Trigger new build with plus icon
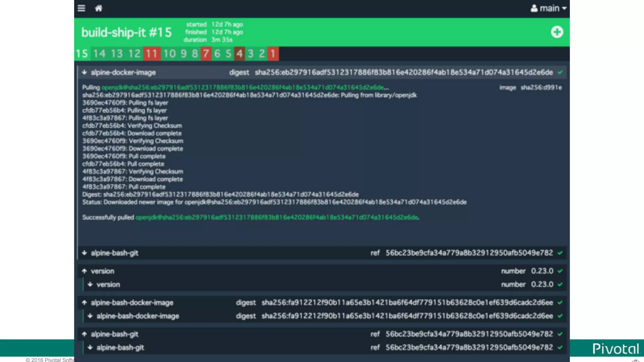 (557, 32)
